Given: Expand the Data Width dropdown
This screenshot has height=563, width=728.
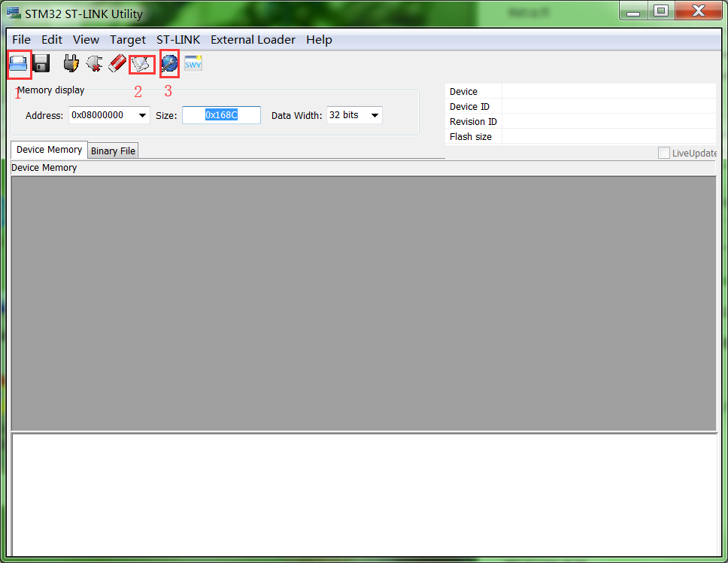Looking at the screenshot, I should [374, 115].
